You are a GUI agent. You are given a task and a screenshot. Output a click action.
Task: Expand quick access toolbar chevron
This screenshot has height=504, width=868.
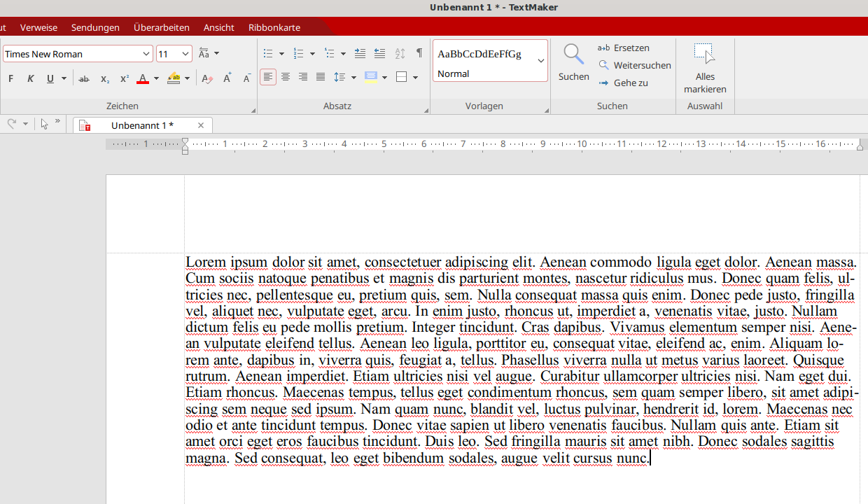pos(57,122)
